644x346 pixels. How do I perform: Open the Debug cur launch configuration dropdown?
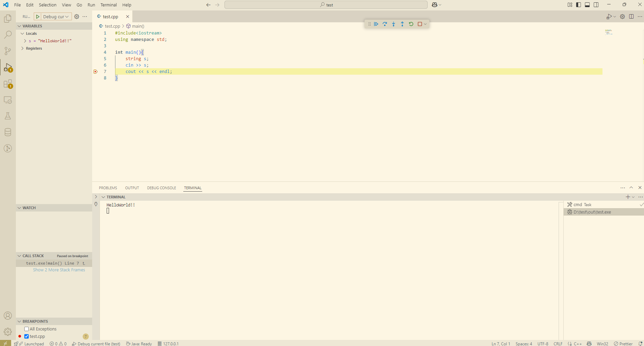click(66, 16)
